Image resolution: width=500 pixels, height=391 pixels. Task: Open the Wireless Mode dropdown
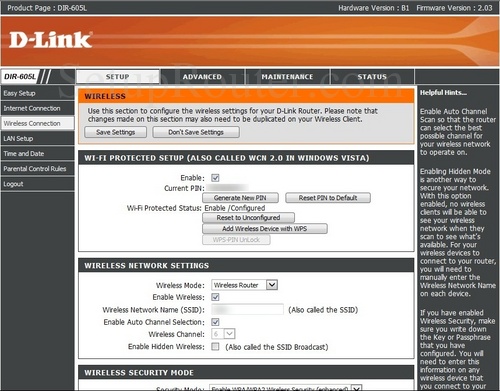click(x=244, y=285)
